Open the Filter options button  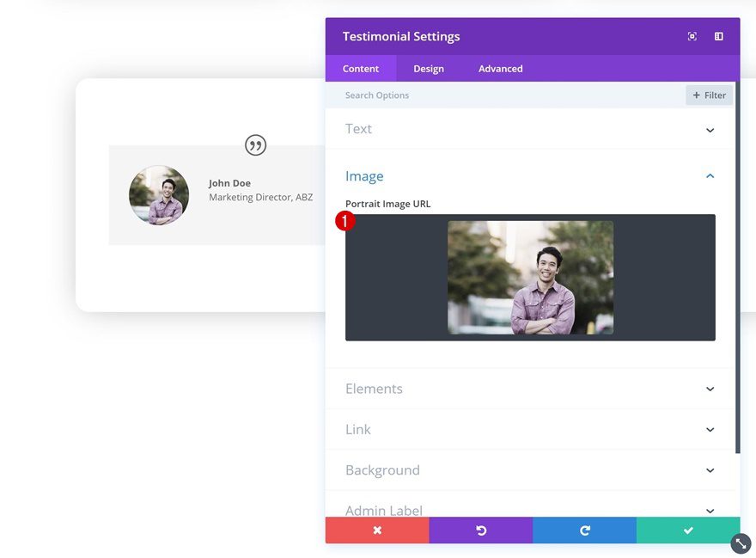pos(709,95)
